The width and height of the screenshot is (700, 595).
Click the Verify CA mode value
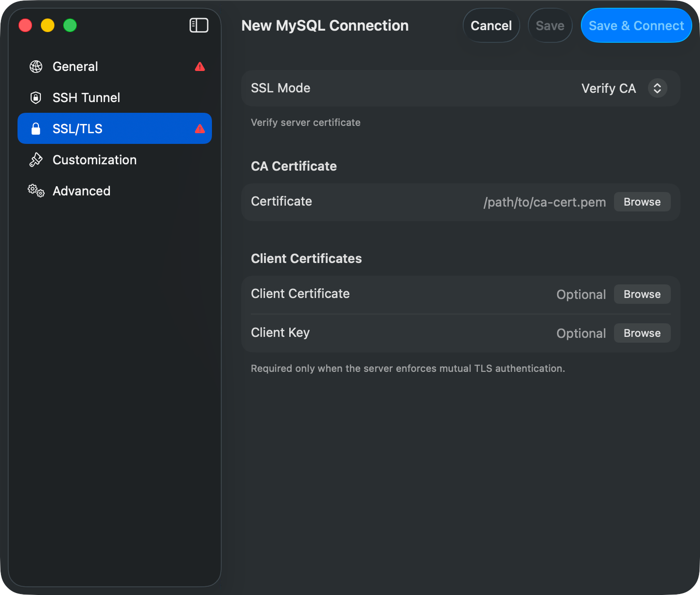[x=609, y=88]
